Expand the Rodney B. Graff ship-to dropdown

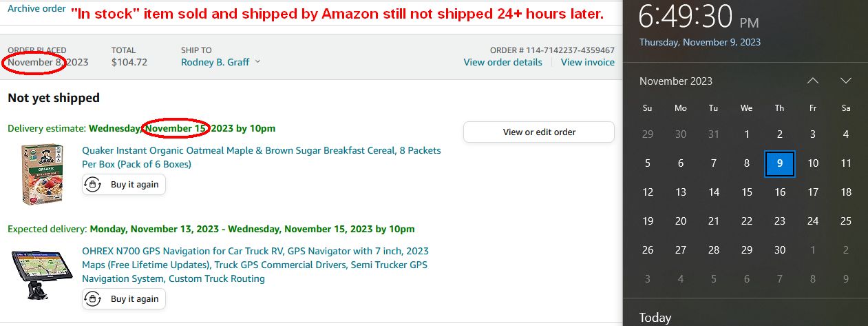click(220, 62)
